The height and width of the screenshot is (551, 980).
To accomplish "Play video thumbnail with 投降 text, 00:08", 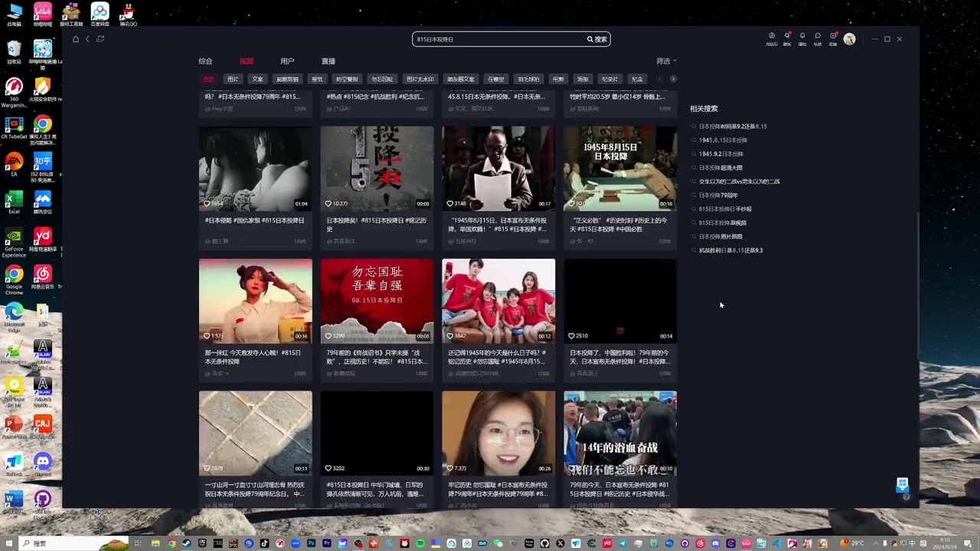I will coord(377,168).
